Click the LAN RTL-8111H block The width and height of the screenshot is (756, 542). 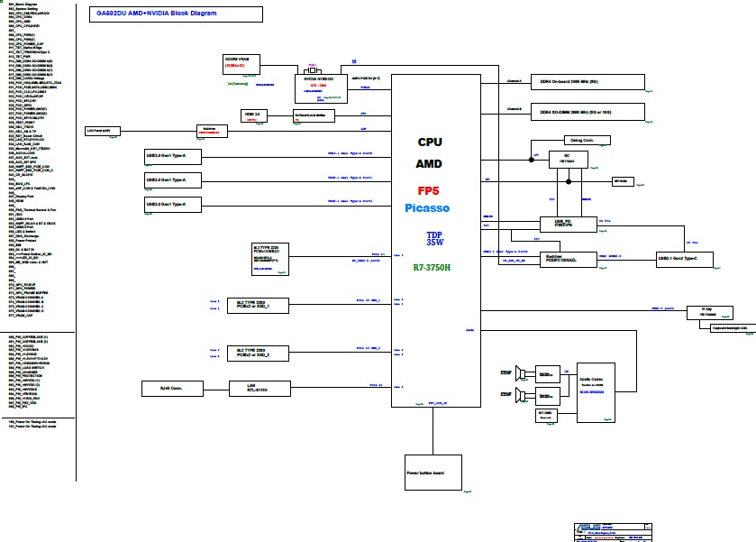260,389
